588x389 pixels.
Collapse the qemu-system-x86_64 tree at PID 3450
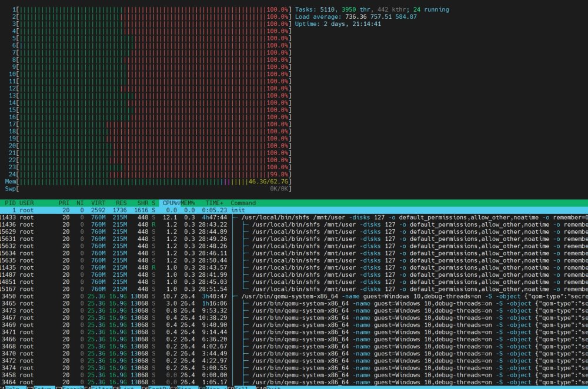(x=236, y=296)
